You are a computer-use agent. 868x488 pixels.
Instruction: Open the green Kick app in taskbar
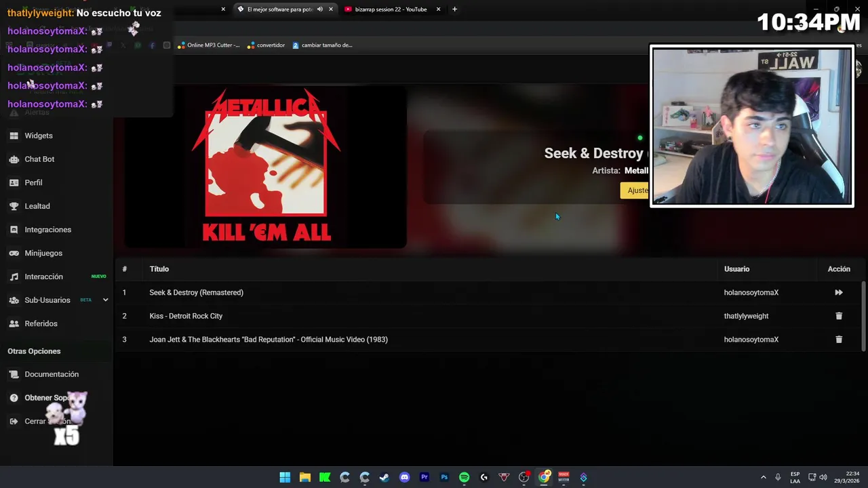point(325,477)
